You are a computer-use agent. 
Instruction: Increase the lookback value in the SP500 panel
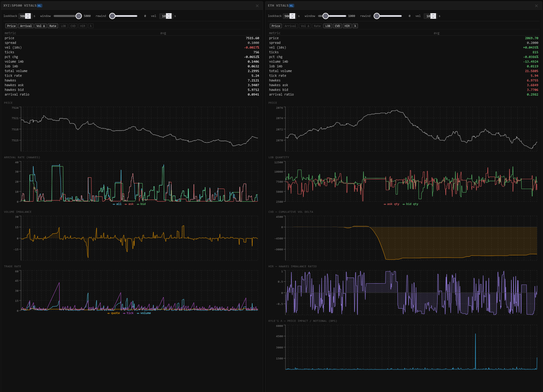(x=28, y=15)
